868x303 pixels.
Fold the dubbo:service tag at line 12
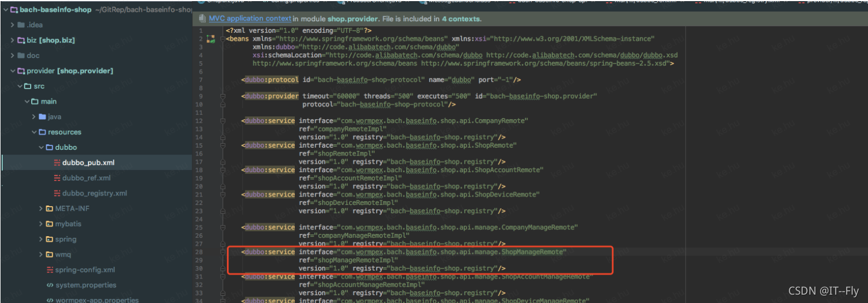point(222,120)
